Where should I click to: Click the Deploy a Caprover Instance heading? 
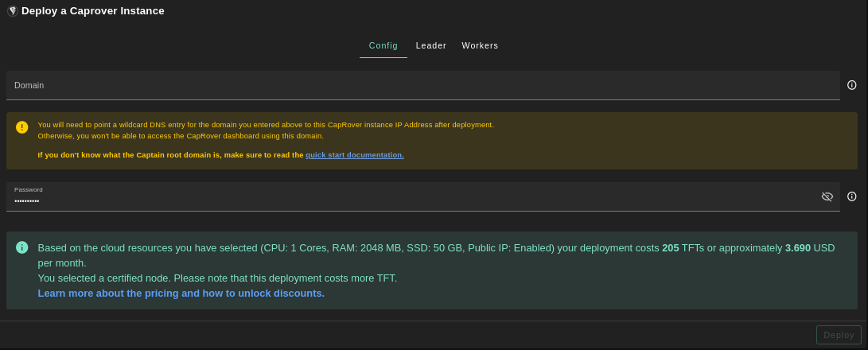click(93, 11)
